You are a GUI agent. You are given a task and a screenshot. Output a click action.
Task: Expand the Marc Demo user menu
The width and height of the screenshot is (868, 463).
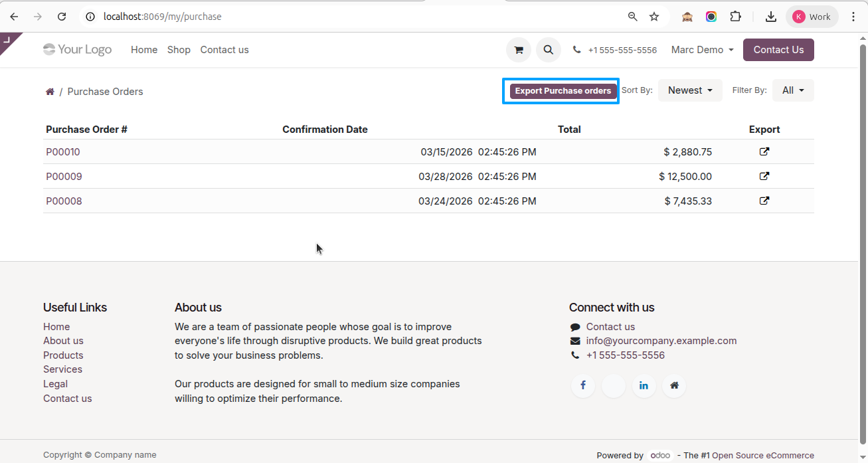tap(703, 50)
